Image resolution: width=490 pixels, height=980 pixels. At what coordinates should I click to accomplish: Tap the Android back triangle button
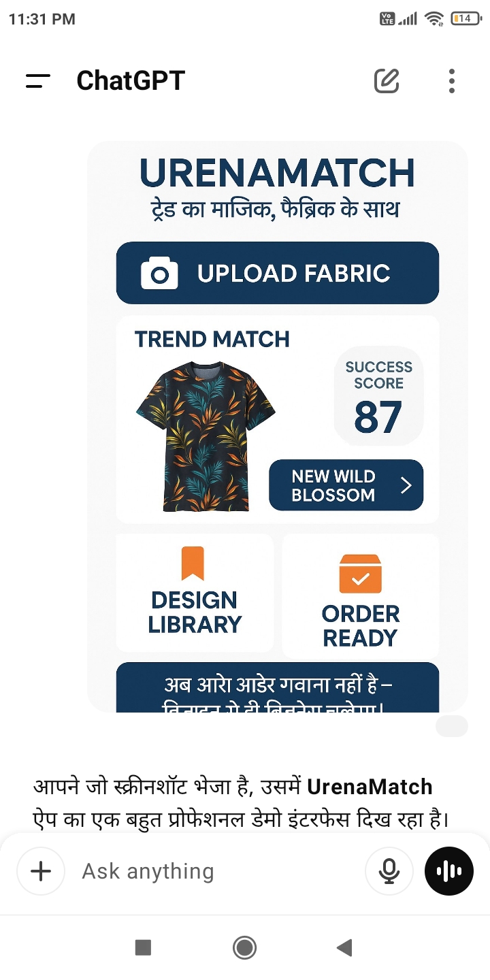[x=344, y=947]
